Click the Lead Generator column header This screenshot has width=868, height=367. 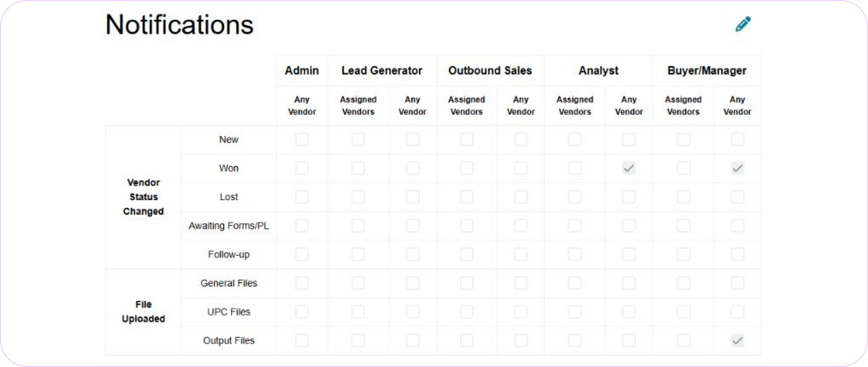[x=382, y=71]
